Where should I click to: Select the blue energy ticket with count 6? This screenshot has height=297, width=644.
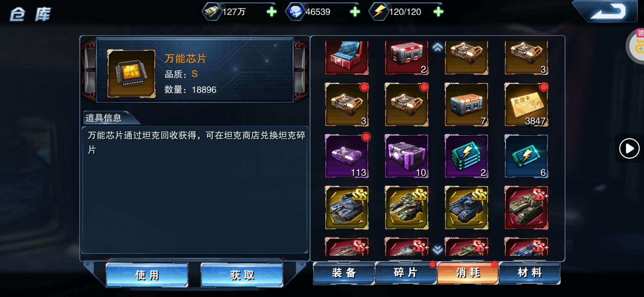point(526,156)
